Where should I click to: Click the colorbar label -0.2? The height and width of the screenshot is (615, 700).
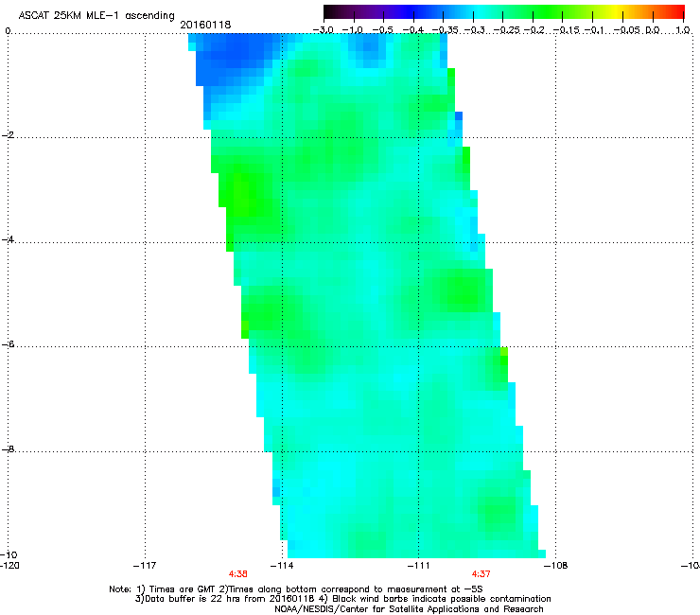[534, 30]
